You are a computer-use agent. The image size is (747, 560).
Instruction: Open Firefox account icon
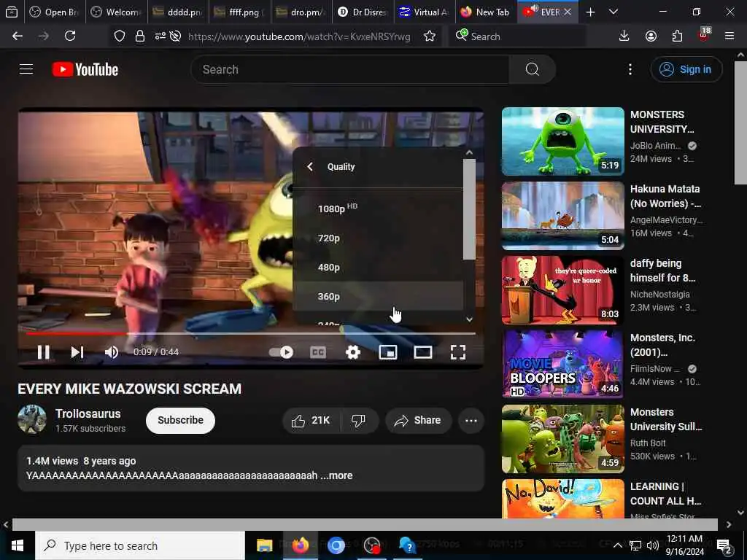click(651, 36)
